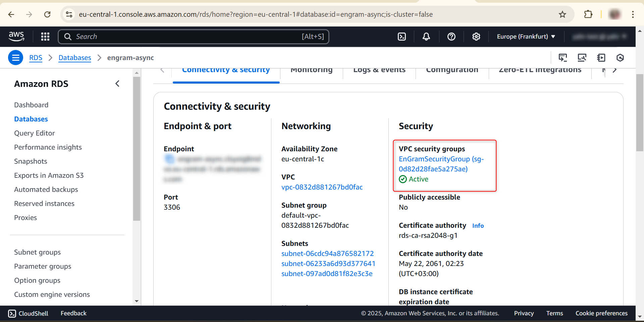Screen dimensions: 644x322
Task: Open the AWS services grid menu
Action: 45,37
